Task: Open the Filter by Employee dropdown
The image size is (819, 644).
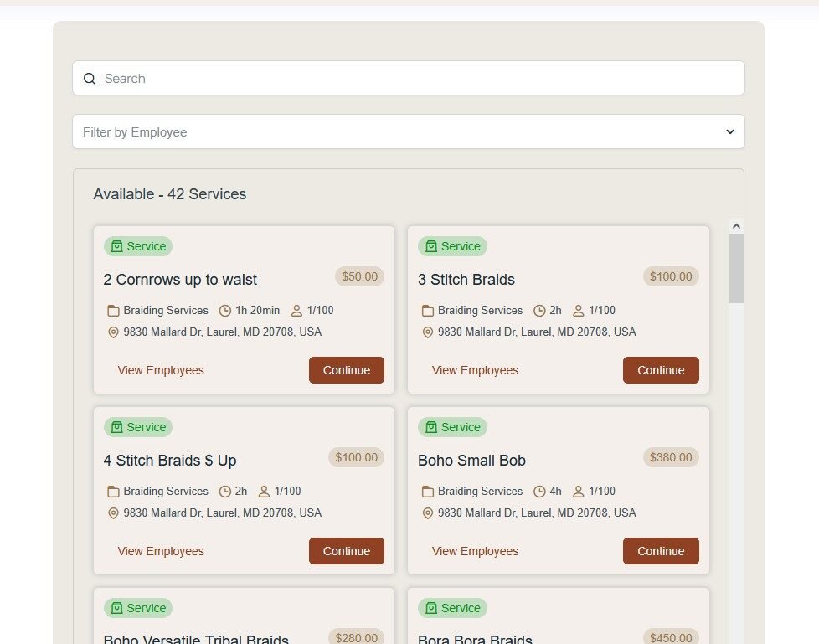Action: point(409,131)
